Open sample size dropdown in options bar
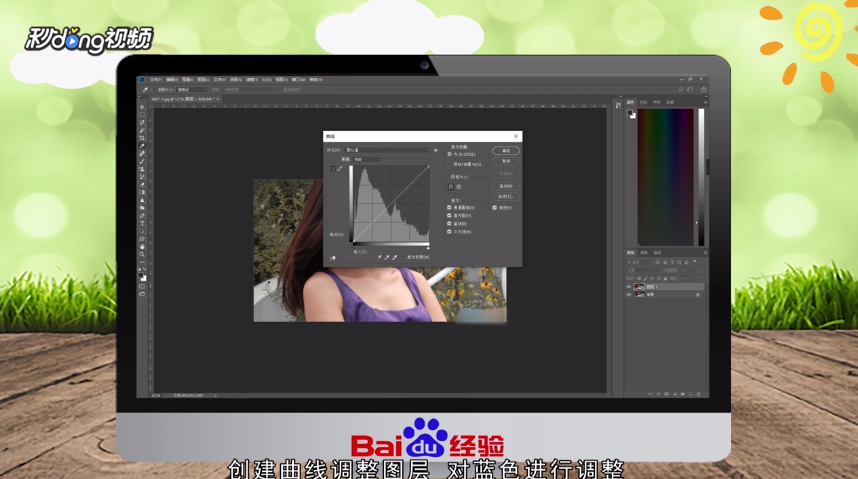This screenshot has height=479, width=858. point(192,89)
